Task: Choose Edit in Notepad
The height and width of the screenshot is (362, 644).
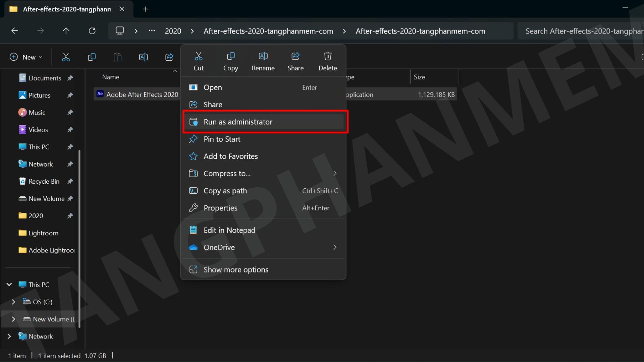Action: (x=263, y=230)
